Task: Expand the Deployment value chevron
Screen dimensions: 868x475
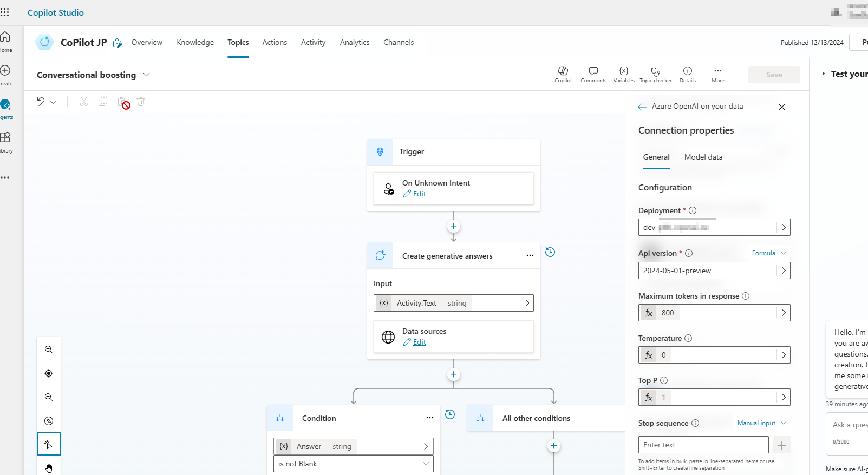Action: (784, 227)
